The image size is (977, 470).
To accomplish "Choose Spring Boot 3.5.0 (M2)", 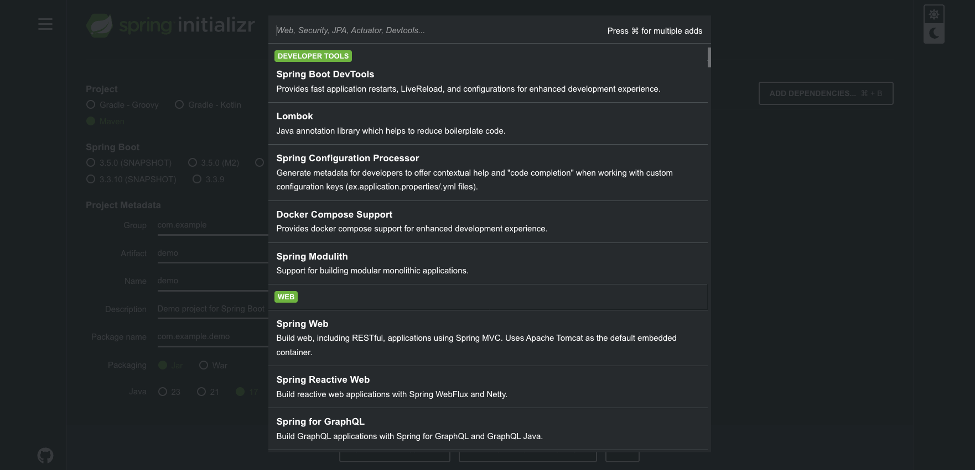I will tap(214, 163).
